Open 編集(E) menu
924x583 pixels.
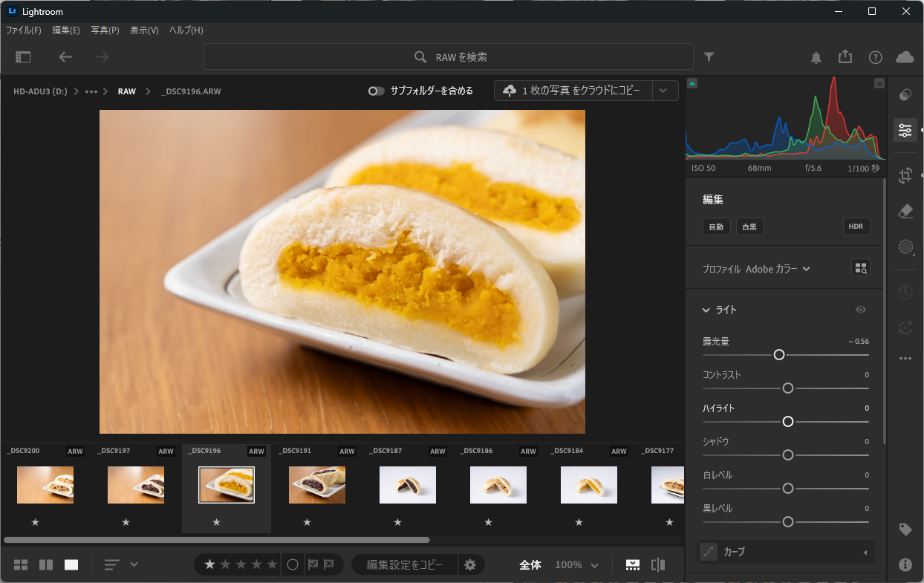(66, 30)
